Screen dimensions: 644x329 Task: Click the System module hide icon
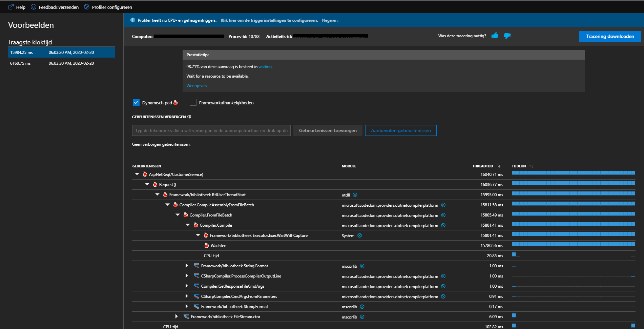360,235
